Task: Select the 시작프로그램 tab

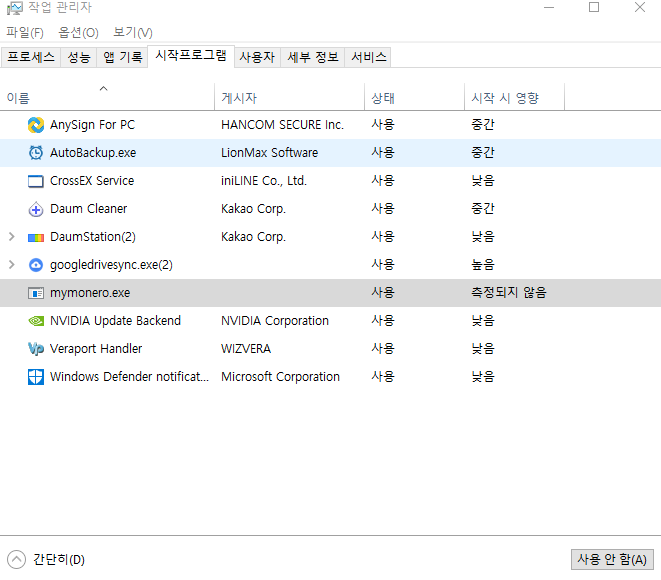Action: (191, 55)
